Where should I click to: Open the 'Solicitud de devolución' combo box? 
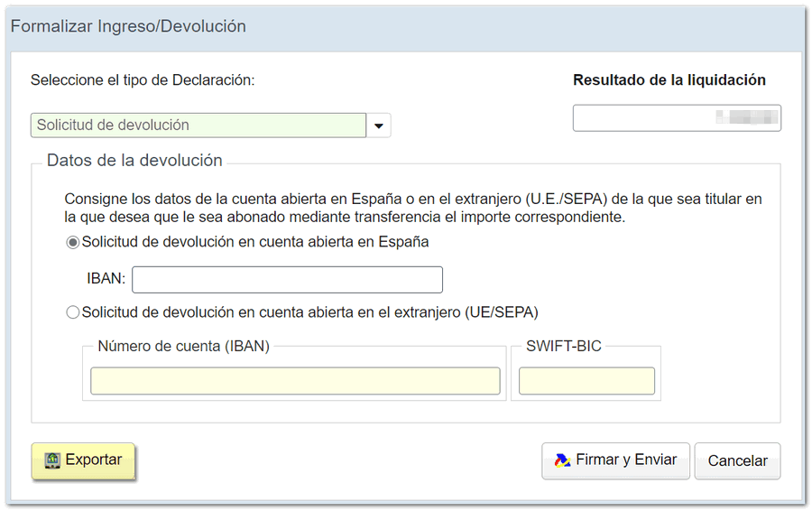tap(198, 125)
